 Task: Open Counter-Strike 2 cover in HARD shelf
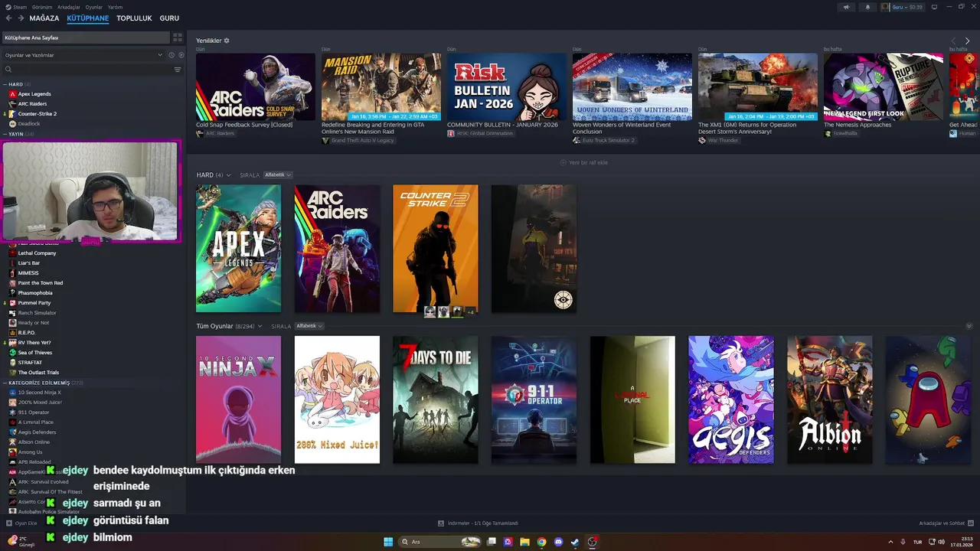(436, 248)
